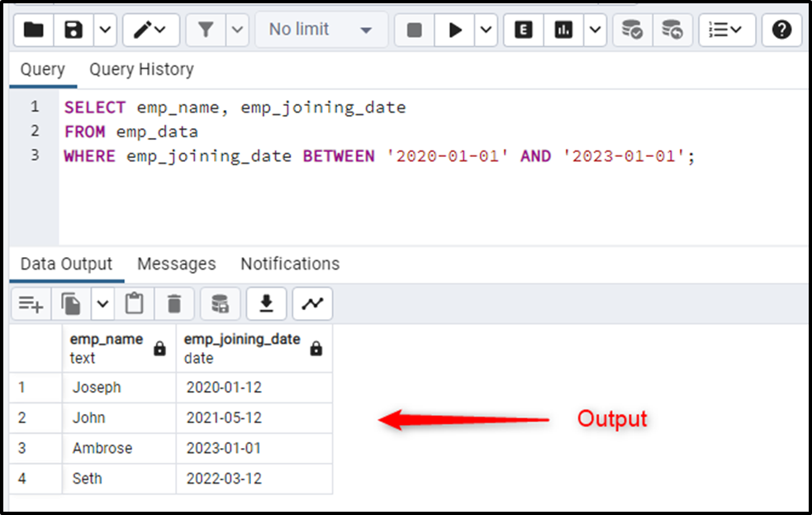Download query results to a file
The width and height of the screenshot is (812, 515).
click(266, 303)
